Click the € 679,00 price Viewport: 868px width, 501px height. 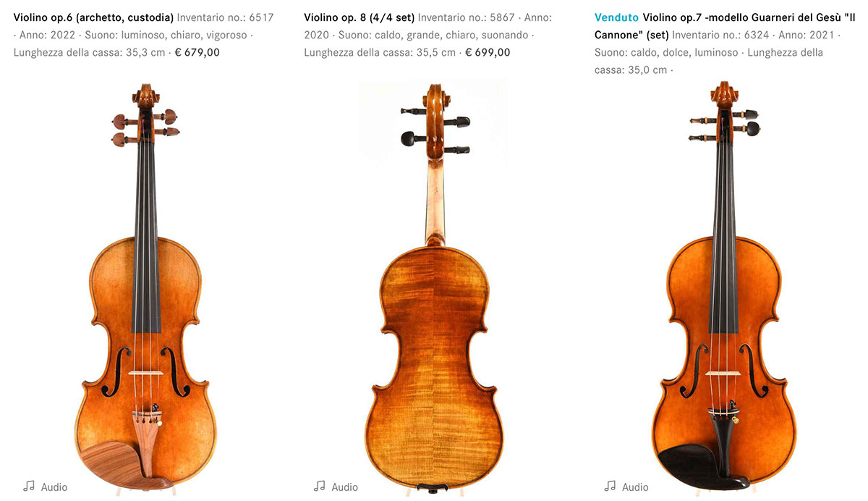[197, 52]
